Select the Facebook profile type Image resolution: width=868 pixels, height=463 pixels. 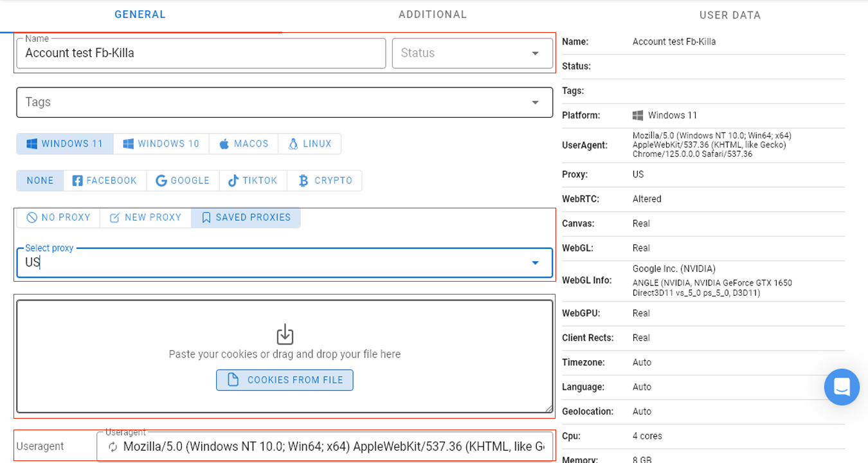click(105, 181)
